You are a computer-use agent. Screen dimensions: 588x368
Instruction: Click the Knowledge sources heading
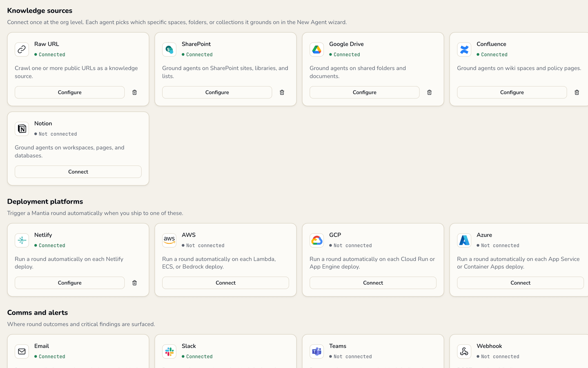pos(40,11)
